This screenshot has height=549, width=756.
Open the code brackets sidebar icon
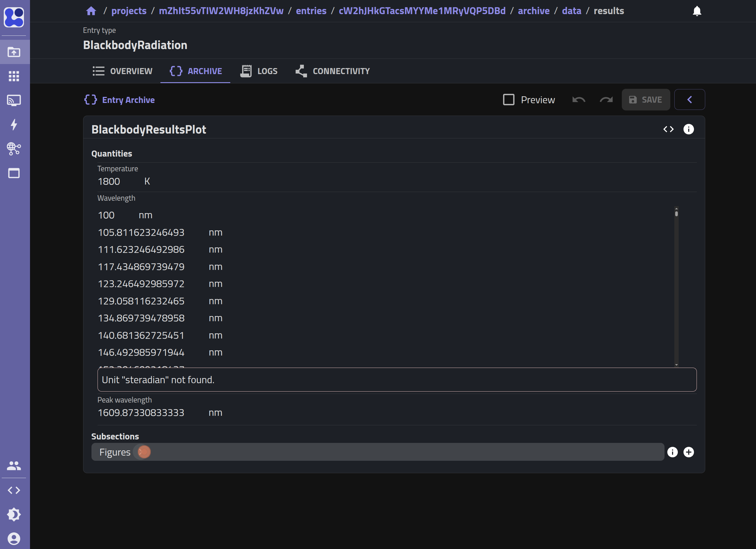tap(14, 490)
